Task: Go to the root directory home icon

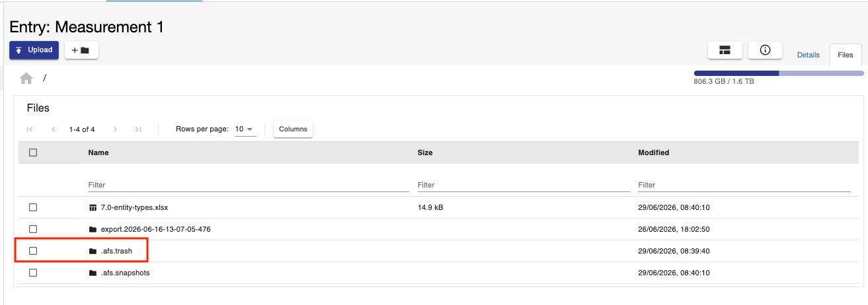Action: pos(26,79)
